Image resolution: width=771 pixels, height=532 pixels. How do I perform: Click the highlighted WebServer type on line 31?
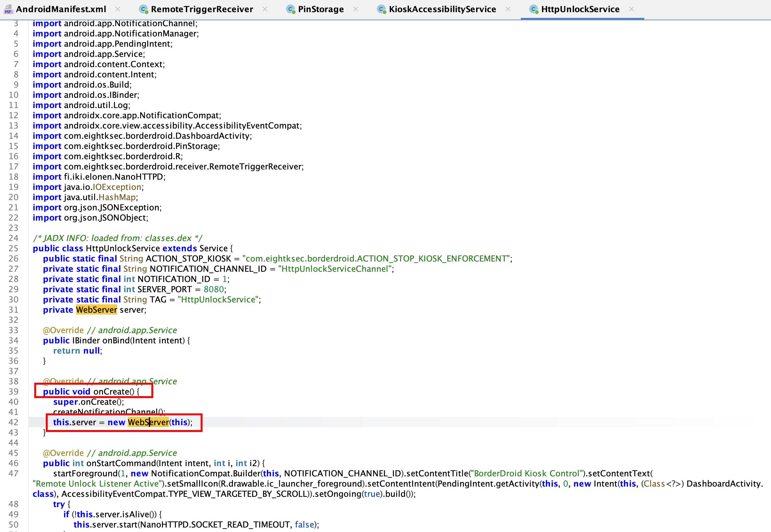(96, 310)
